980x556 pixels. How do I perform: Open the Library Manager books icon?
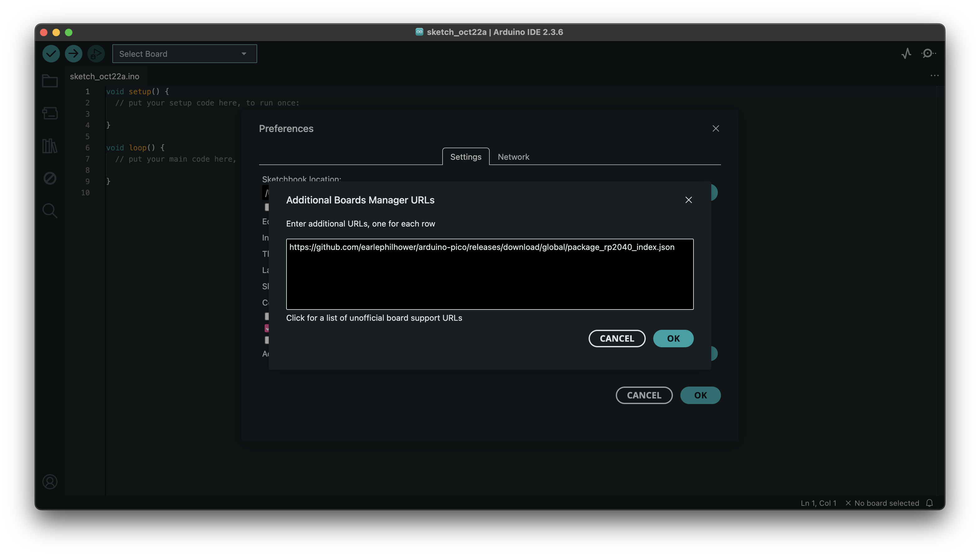coord(50,146)
